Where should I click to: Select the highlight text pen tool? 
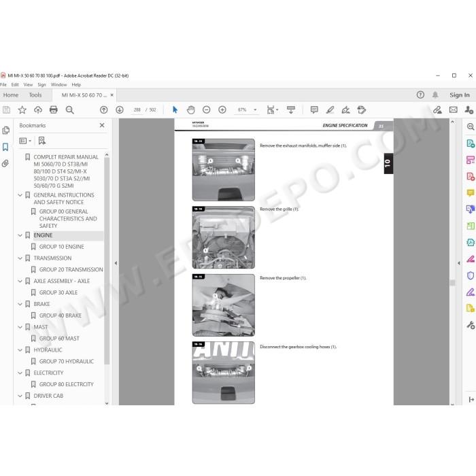(x=330, y=110)
